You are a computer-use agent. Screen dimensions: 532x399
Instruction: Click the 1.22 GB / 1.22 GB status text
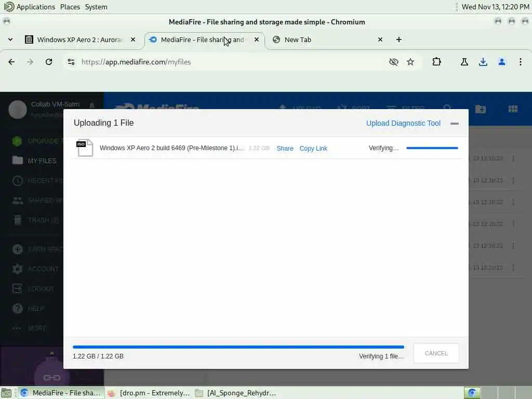pos(98,356)
